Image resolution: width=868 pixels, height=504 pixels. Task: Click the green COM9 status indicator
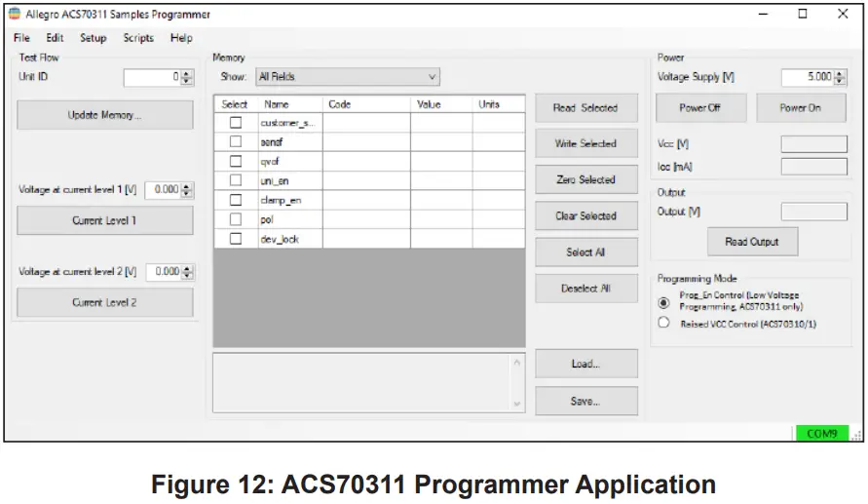822,433
